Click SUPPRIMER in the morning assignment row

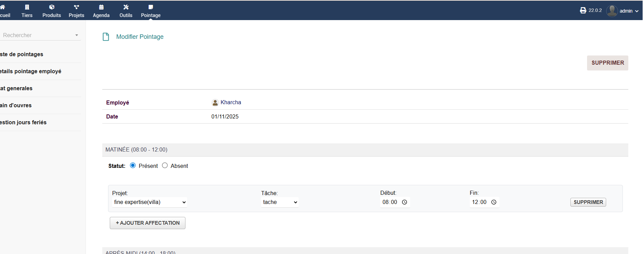[588, 202]
